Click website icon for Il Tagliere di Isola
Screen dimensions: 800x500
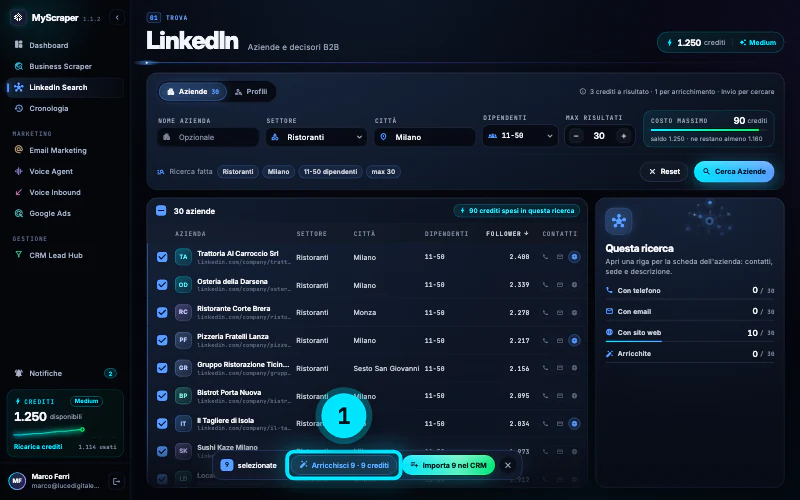click(574, 423)
